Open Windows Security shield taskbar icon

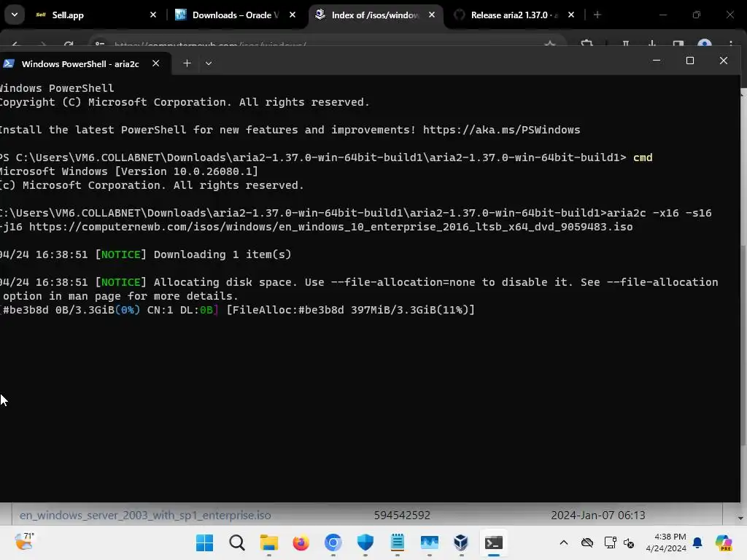tap(365, 542)
